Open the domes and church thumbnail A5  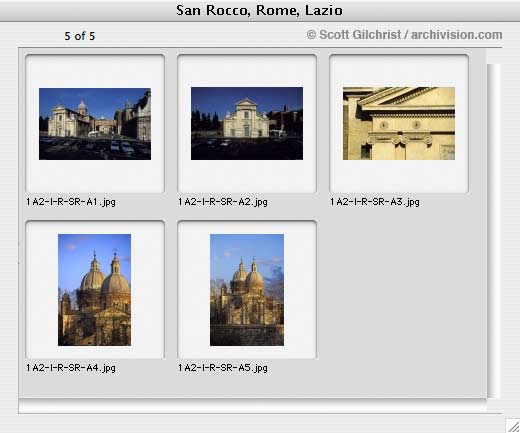[x=247, y=290]
